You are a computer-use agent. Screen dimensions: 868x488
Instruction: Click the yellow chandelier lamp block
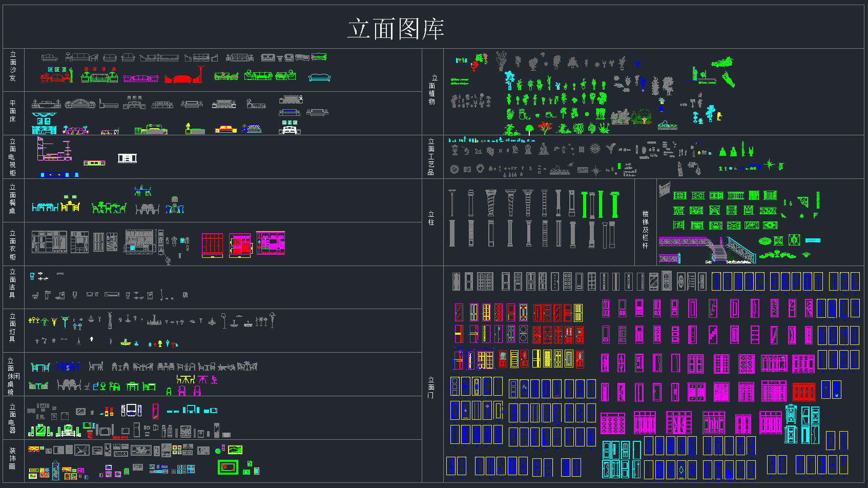(126, 342)
